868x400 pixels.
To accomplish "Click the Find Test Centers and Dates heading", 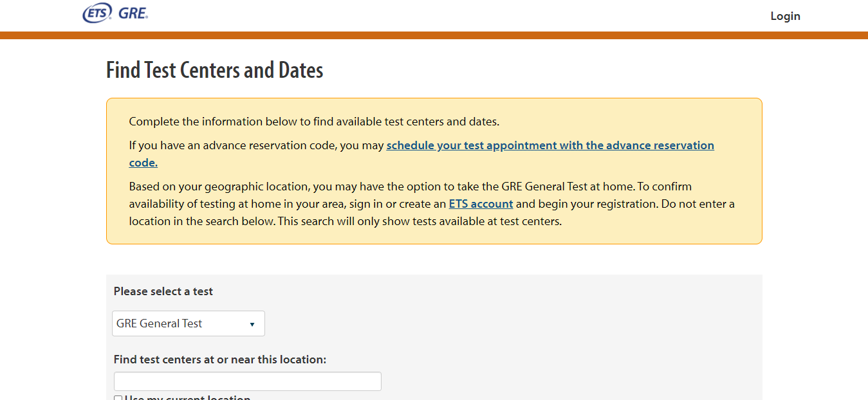I will (x=214, y=70).
